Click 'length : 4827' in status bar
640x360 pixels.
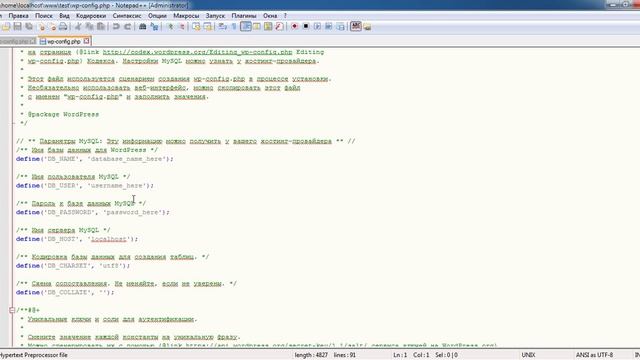coord(311,355)
